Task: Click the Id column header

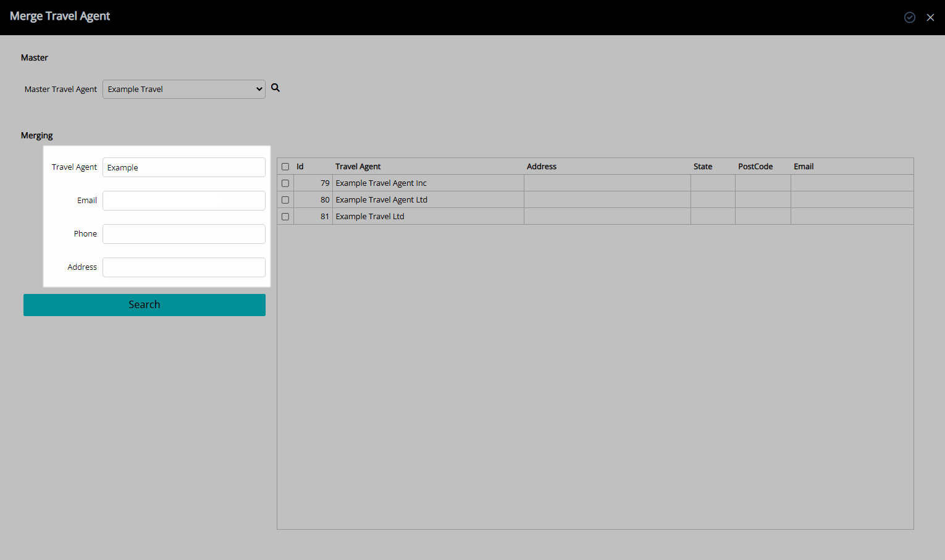Action: [300, 167]
